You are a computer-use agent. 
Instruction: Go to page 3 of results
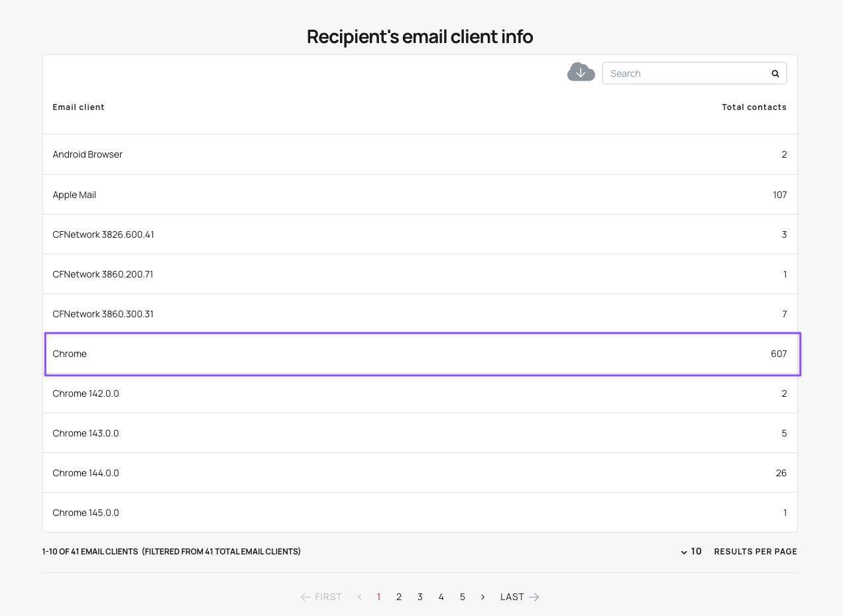(420, 597)
